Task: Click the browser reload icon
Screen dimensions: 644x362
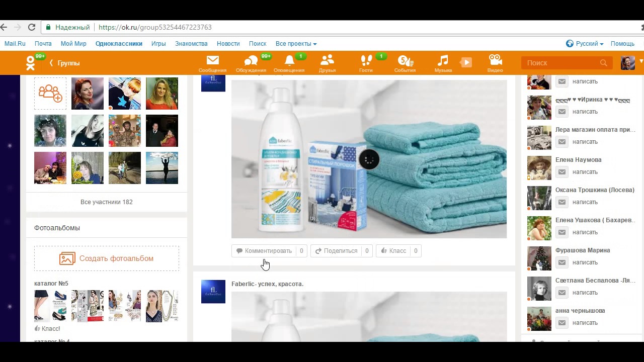Action: point(32,27)
